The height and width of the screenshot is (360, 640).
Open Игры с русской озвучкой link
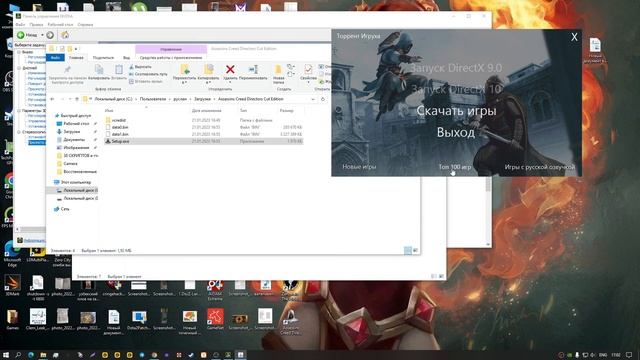point(540,167)
